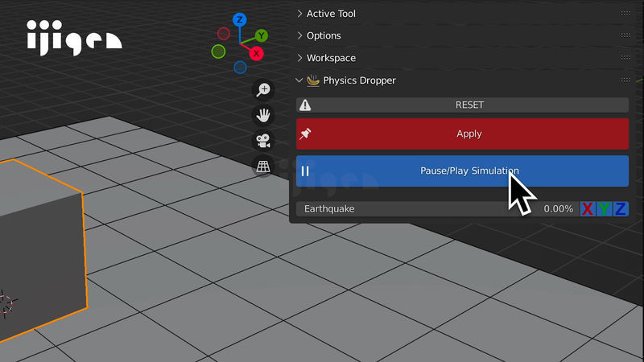Click Active Tool panel drag grip
The height and width of the screenshot is (362, 644).
point(625,13)
